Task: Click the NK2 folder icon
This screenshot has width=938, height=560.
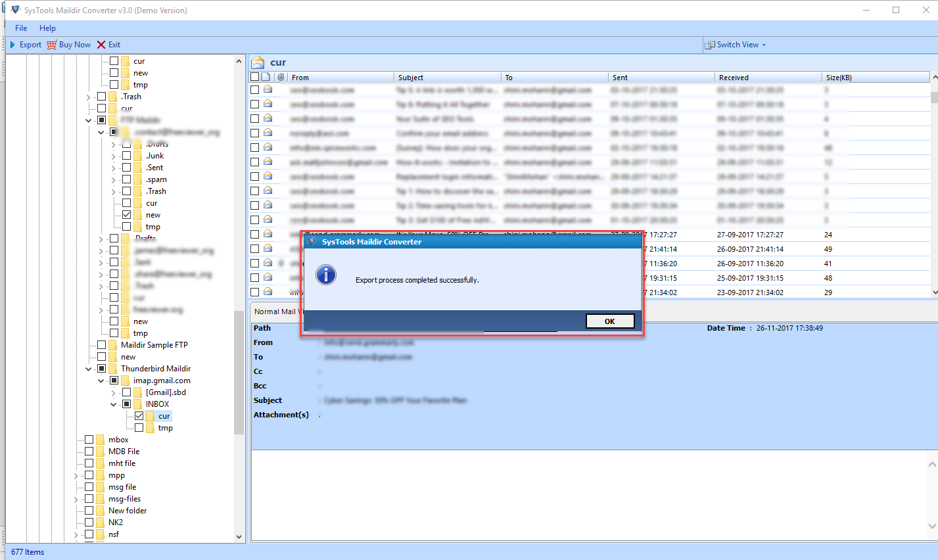Action: click(x=100, y=523)
